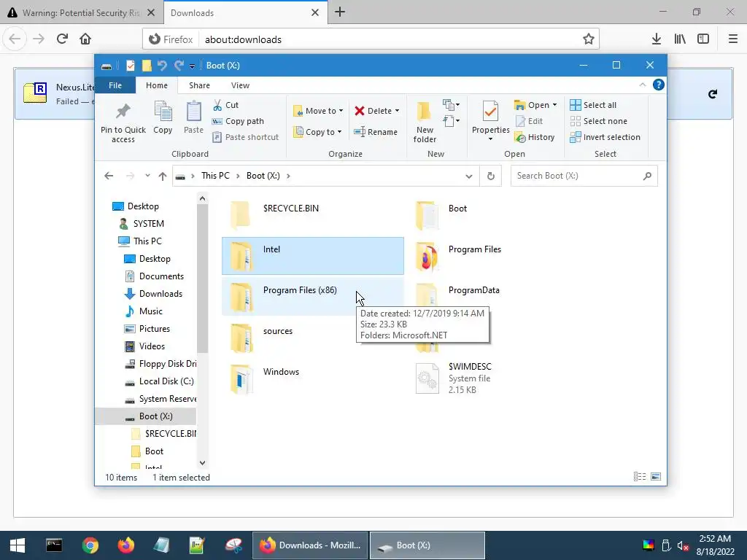Viewport: 747px width, 560px height.
Task: Select Local Disk (C:) in tree
Action: tap(166, 381)
